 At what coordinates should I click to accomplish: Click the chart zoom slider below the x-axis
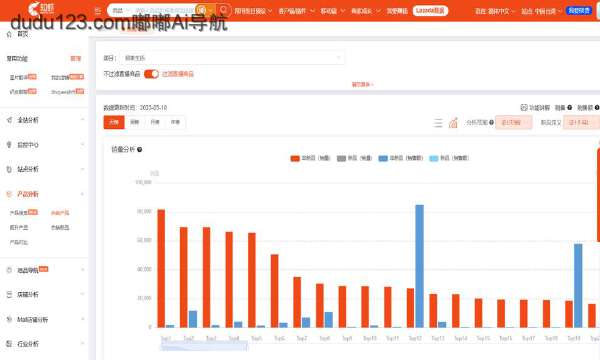coord(204,346)
